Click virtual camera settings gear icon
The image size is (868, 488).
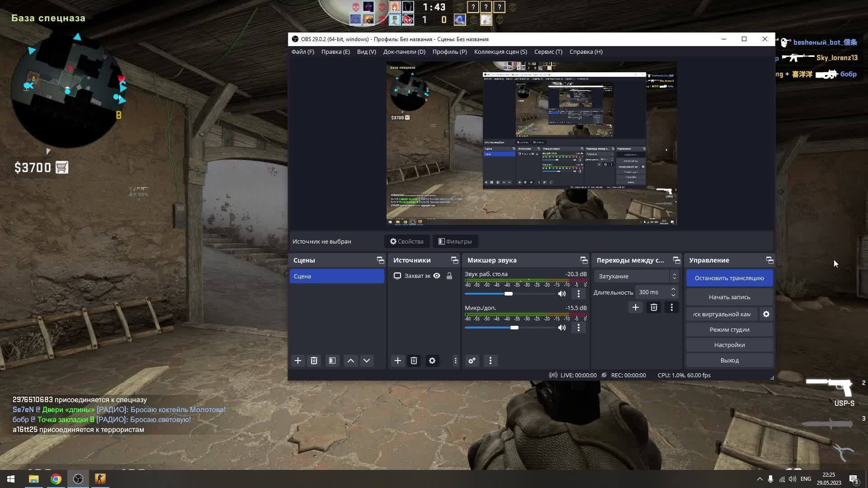click(x=766, y=314)
